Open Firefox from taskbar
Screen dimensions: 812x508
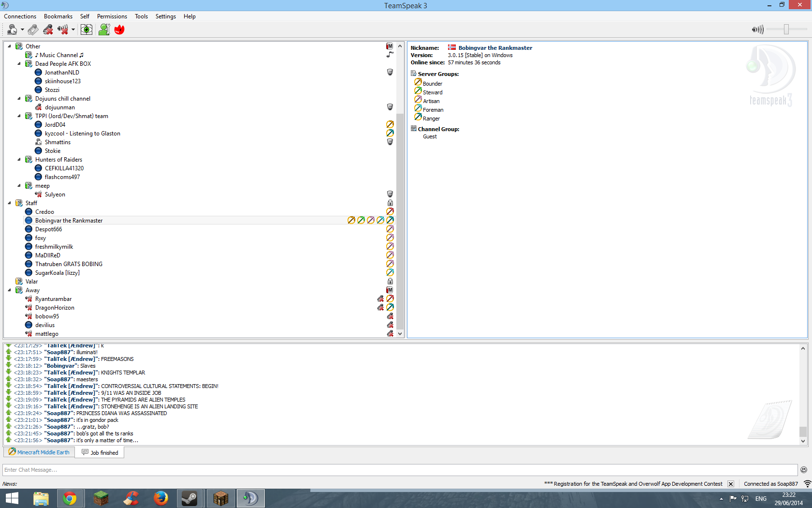point(160,498)
